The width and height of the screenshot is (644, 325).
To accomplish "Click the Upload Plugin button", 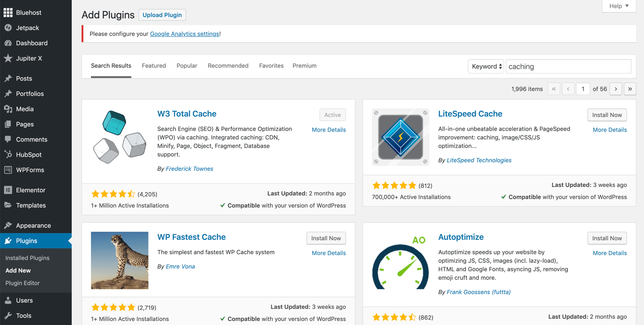I will click(x=162, y=15).
